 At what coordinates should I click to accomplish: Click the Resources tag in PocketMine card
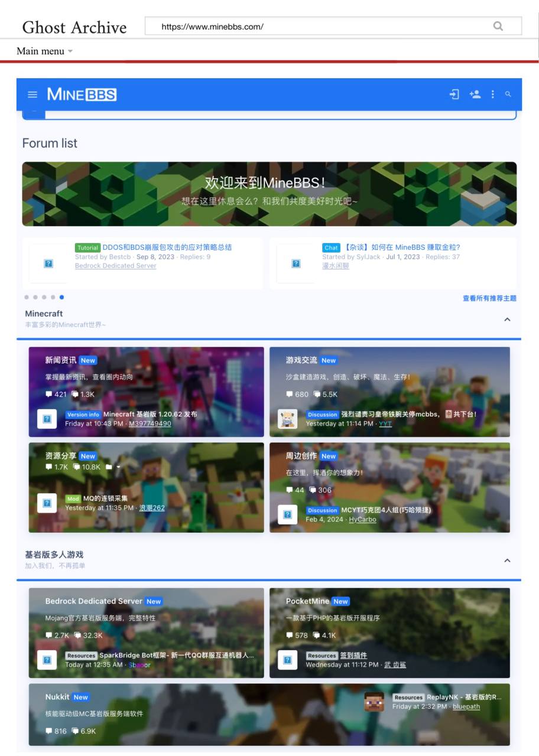(322, 656)
